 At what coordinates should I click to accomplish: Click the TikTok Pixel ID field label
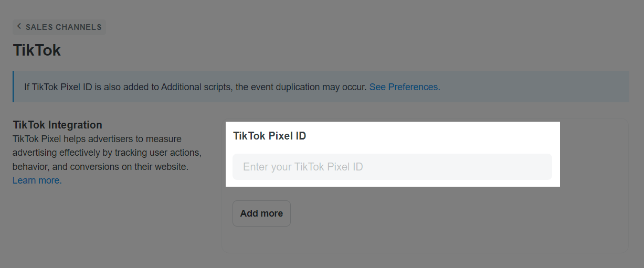(x=269, y=136)
